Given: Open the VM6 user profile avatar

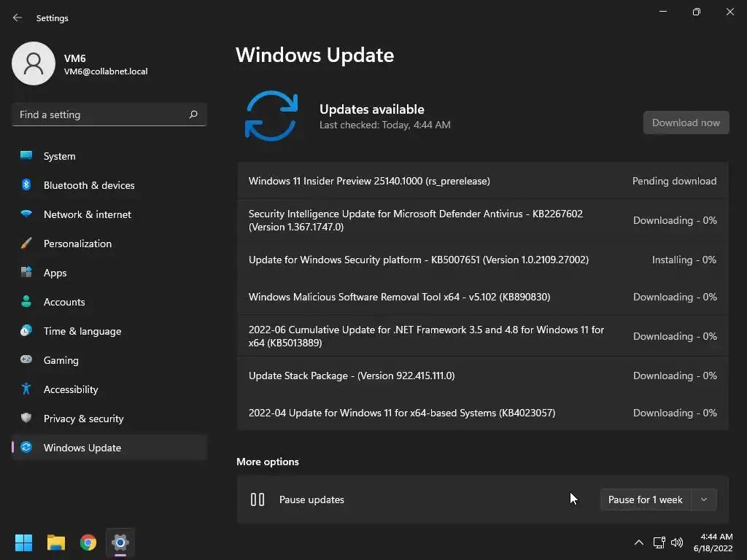Looking at the screenshot, I should coord(34,63).
